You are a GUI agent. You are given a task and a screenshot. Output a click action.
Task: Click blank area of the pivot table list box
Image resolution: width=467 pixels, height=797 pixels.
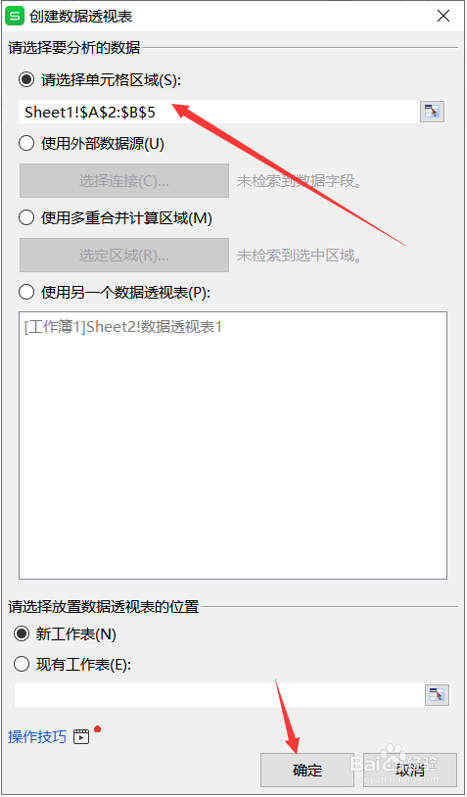tap(233, 457)
